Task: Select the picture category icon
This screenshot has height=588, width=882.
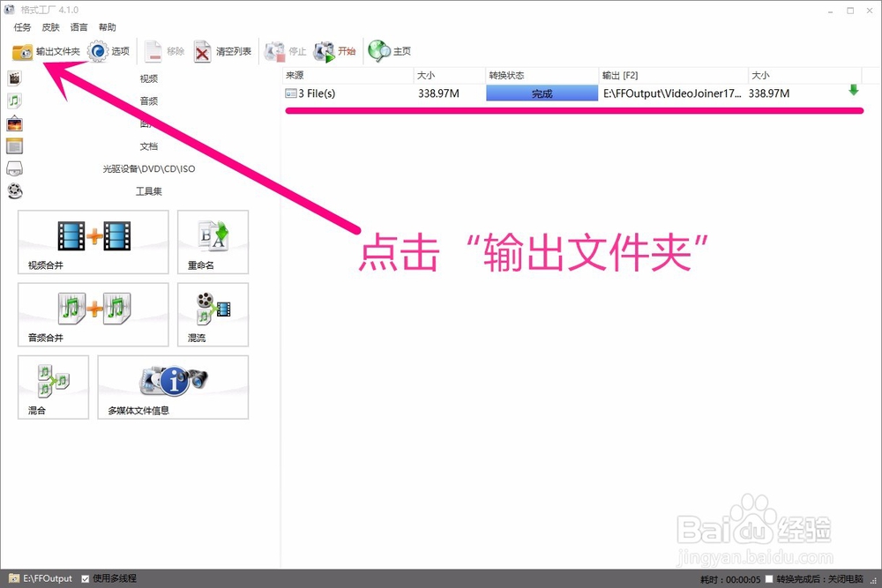Action: tap(15, 123)
